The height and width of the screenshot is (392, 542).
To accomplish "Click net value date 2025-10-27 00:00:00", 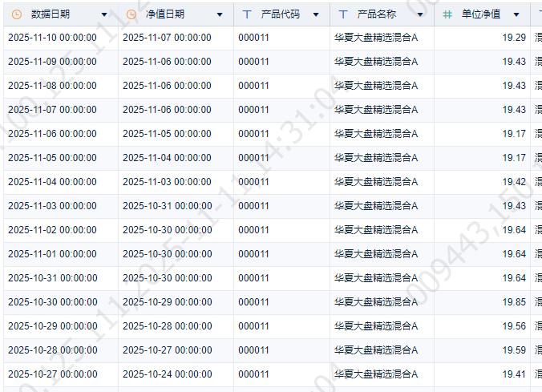I will click(168, 350).
